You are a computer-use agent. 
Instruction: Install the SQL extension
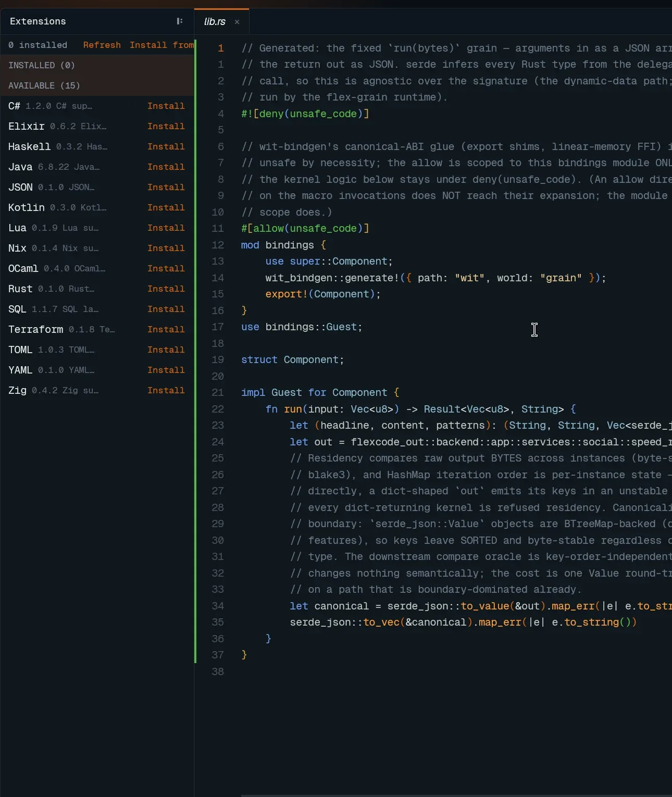click(166, 309)
